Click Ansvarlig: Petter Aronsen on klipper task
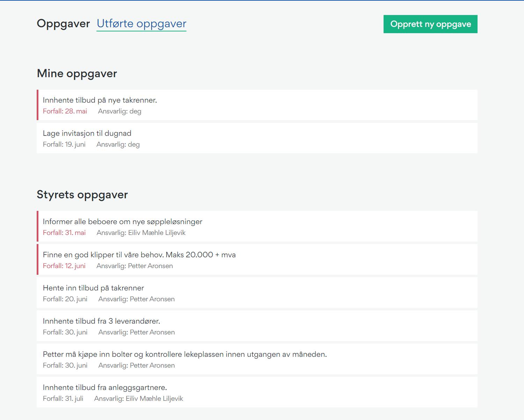This screenshot has width=524, height=420. point(134,266)
